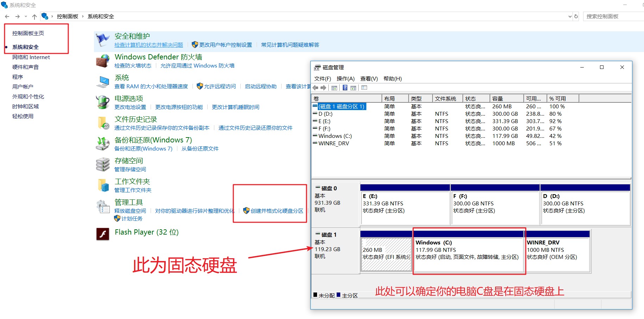The width and height of the screenshot is (644, 319).
Task: Click the 控制面板 breadcrumb item
Action: point(68,17)
